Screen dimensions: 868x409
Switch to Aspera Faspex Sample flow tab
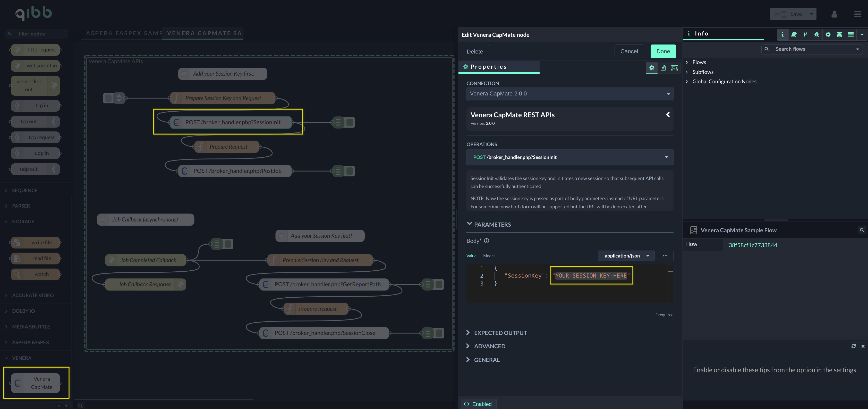pyautogui.click(x=123, y=33)
